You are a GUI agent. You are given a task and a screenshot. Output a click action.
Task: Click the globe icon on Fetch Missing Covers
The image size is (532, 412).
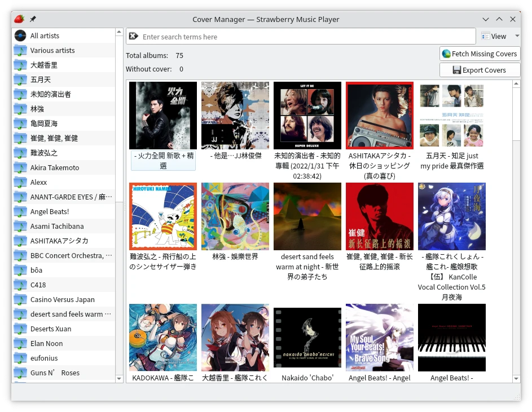446,54
